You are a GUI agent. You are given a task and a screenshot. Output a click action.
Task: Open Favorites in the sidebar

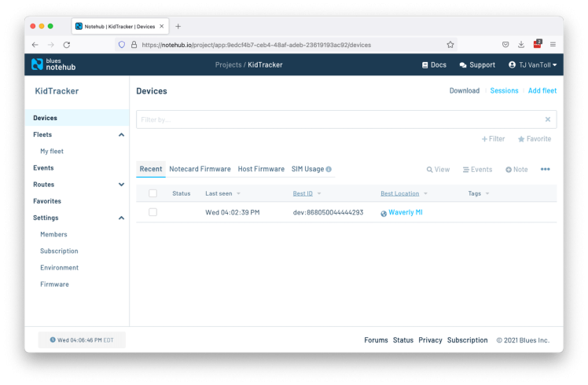[x=47, y=201]
